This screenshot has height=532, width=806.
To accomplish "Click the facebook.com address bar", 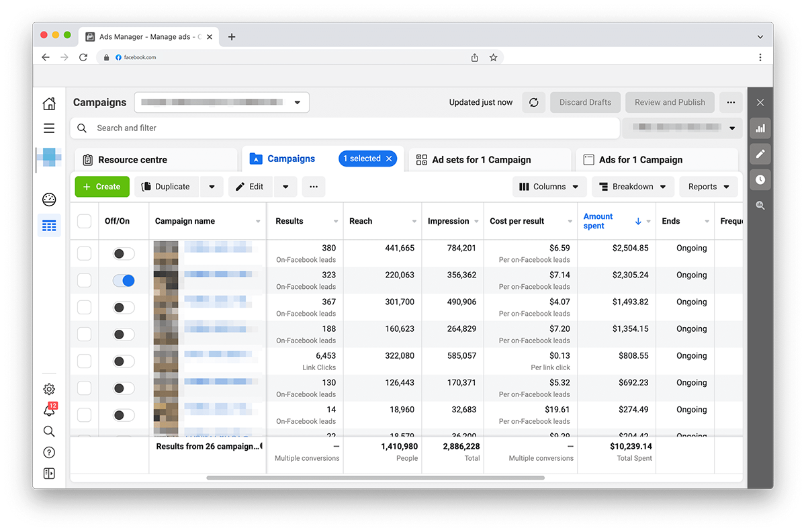I will pyautogui.click(x=300, y=58).
